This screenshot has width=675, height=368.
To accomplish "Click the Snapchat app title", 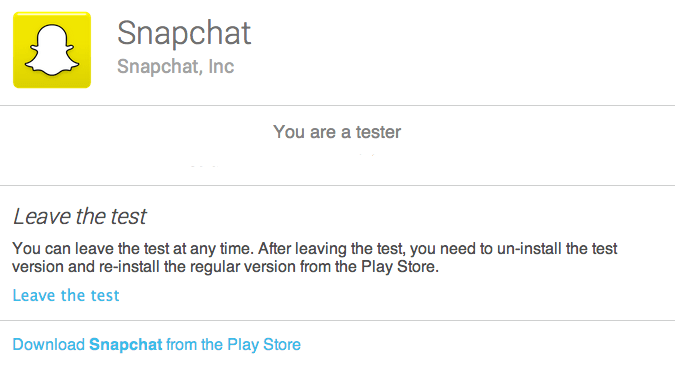I will tap(184, 33).
